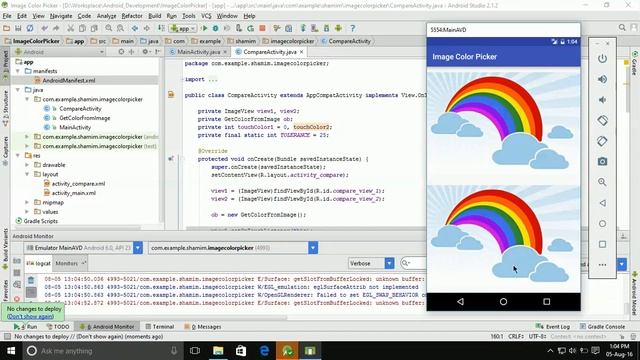This screenshot has width=640, height=360.
Task: Click the Don't show again link
Action: (x=31, y=316)
